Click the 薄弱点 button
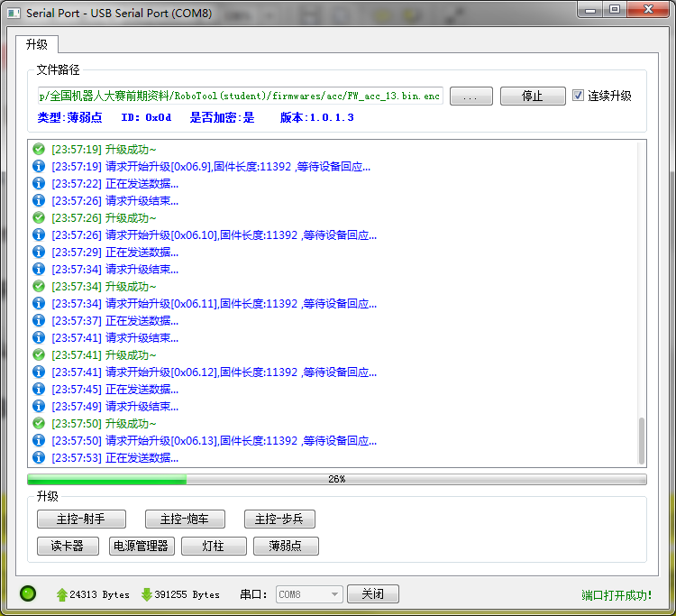This screenshot has height=616, width=676. point(286,547)
